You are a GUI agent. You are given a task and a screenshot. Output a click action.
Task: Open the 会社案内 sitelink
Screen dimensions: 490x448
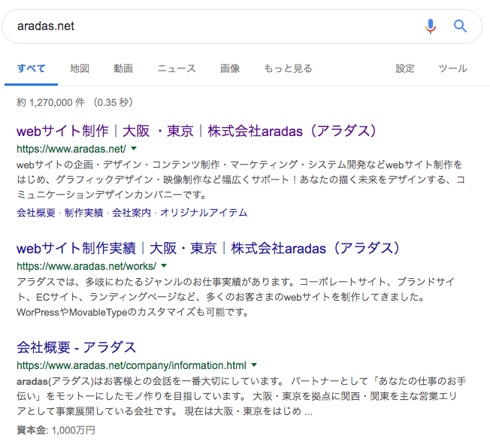click(x=132, y=213)
